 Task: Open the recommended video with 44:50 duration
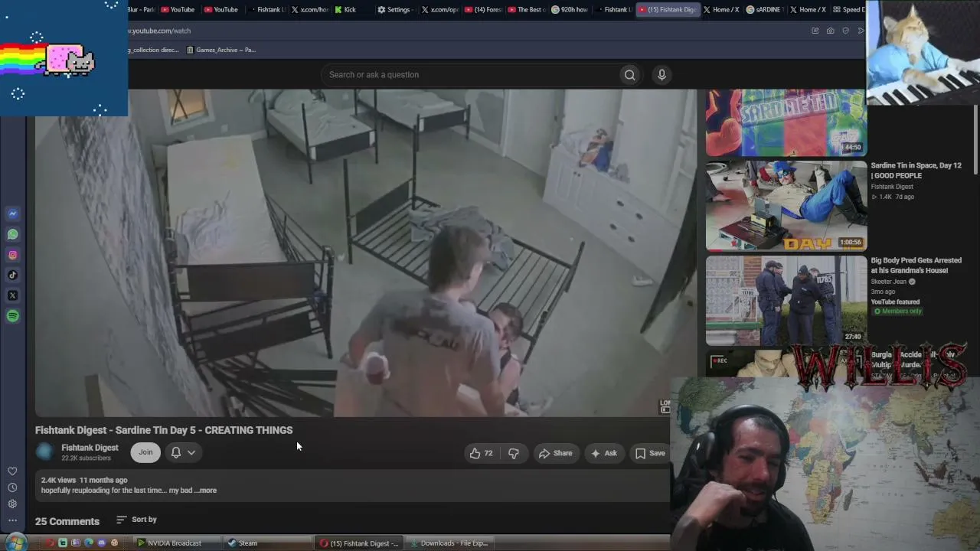tap(786, 122)
